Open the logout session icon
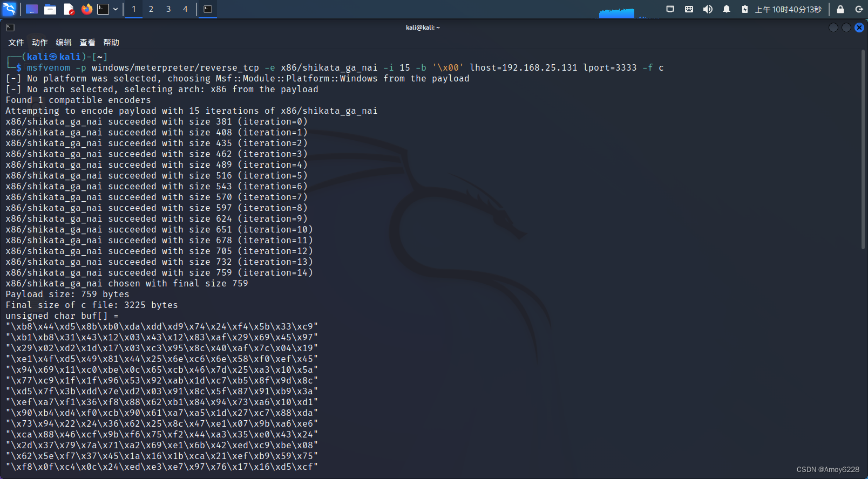This screenshot has height=479, width=868. 859,9
